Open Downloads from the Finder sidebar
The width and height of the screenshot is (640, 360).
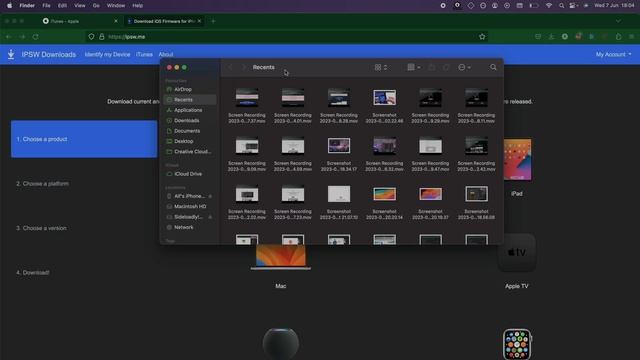coord(190,120)
